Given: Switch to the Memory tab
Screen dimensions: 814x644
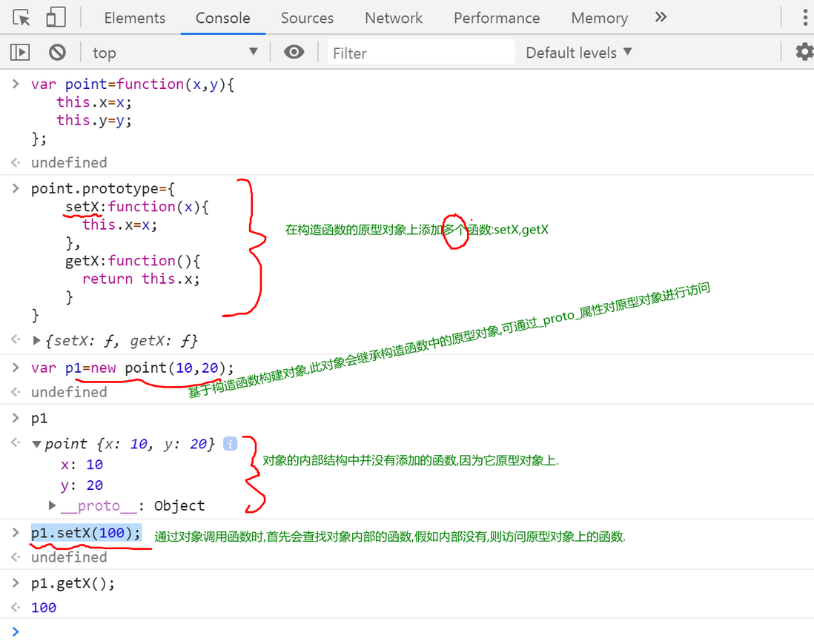Looking at the screenshot, I should tap(599, 19).
